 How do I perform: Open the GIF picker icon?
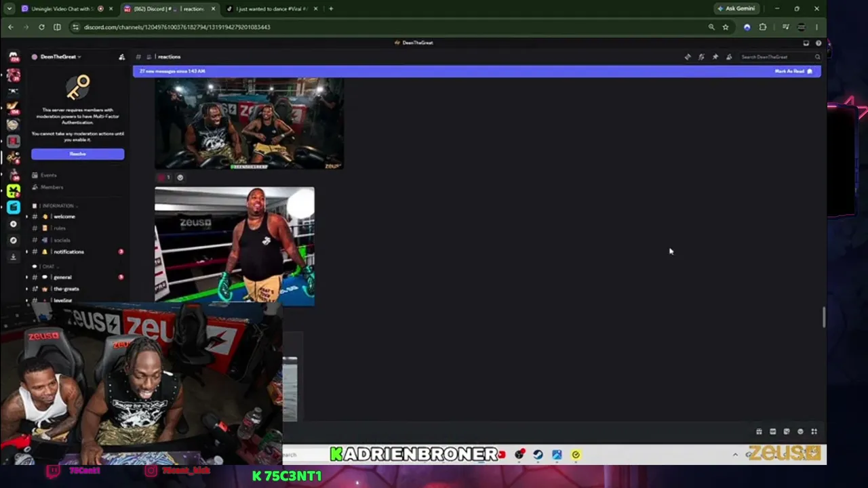pyautogui.click(x=772, y=432)
